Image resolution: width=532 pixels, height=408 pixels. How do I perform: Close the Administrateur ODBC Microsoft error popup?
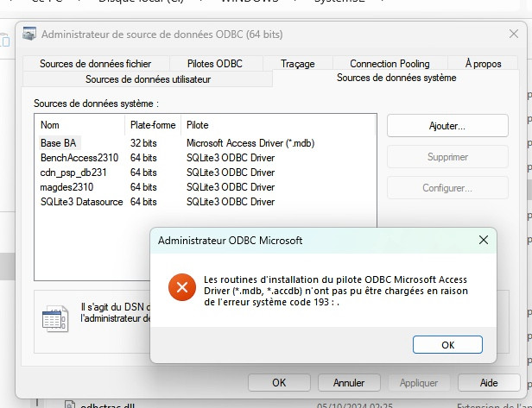point(484,240)
